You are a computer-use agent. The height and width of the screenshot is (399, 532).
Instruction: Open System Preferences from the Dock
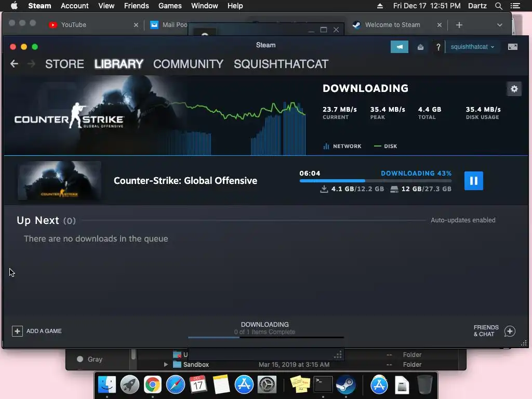267,385
